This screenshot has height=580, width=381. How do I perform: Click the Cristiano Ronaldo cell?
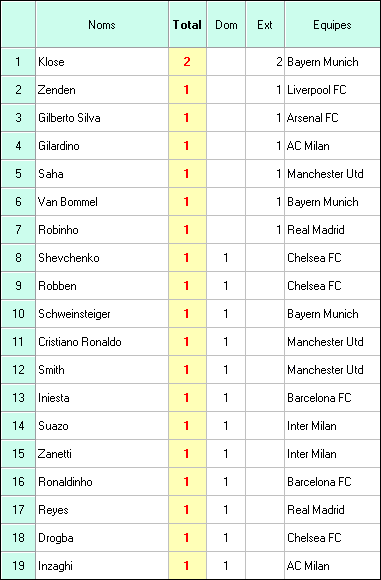pyautogui.click(x=102, y=341)
